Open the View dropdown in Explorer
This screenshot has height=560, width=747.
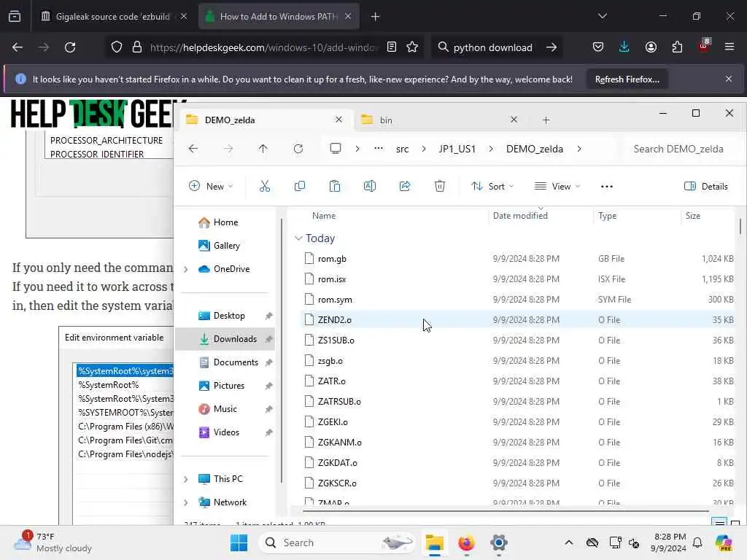click(557, 186)
